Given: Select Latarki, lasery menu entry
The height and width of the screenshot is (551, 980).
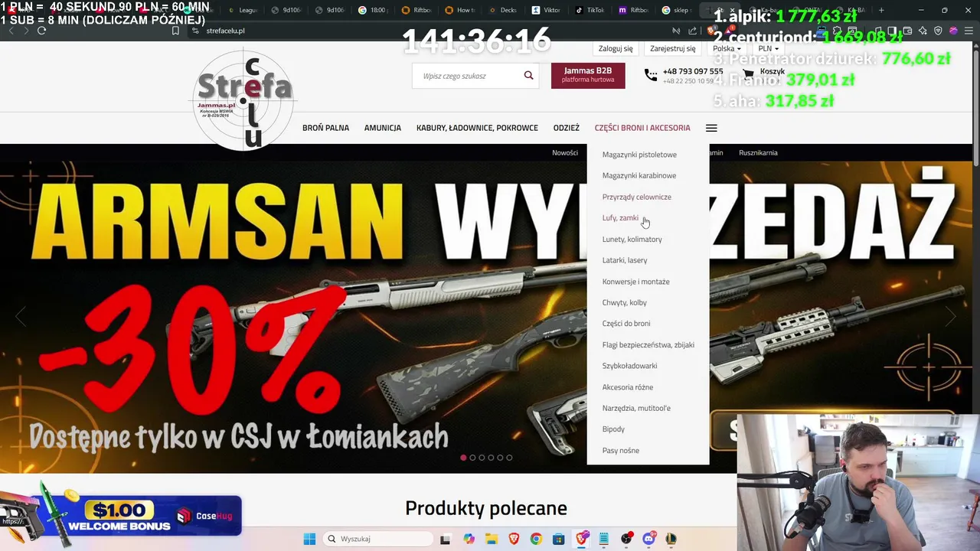Looking at the screenshot, I should tap(625, 260).
